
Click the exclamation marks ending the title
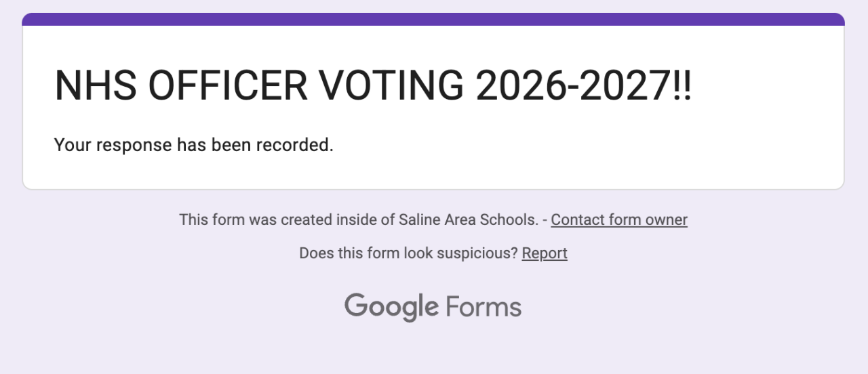(x=683, y=86)
